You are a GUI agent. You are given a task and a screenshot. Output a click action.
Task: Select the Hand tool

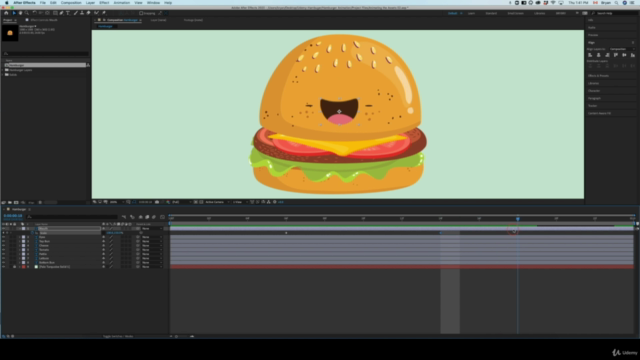click(20, 13)
